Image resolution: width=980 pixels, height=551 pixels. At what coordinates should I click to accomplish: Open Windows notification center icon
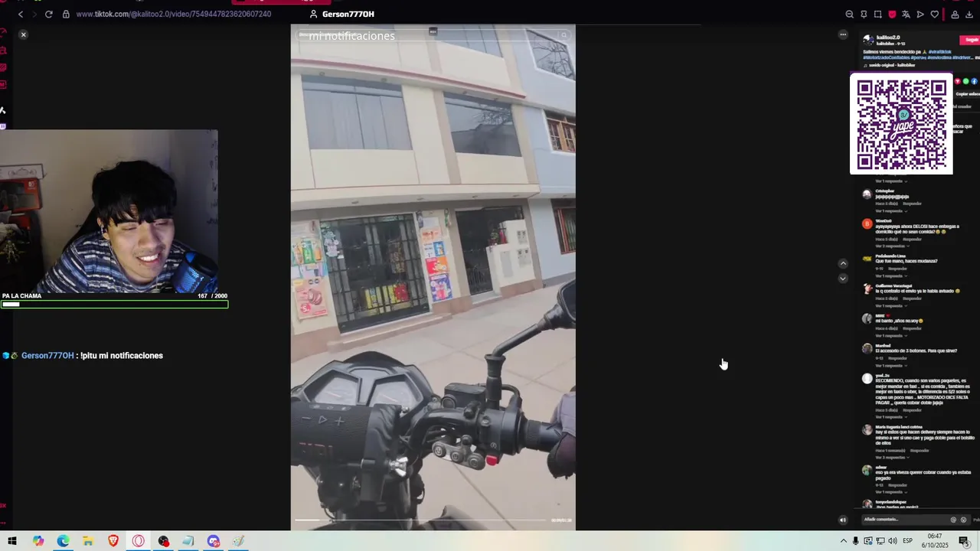[964, 541]
